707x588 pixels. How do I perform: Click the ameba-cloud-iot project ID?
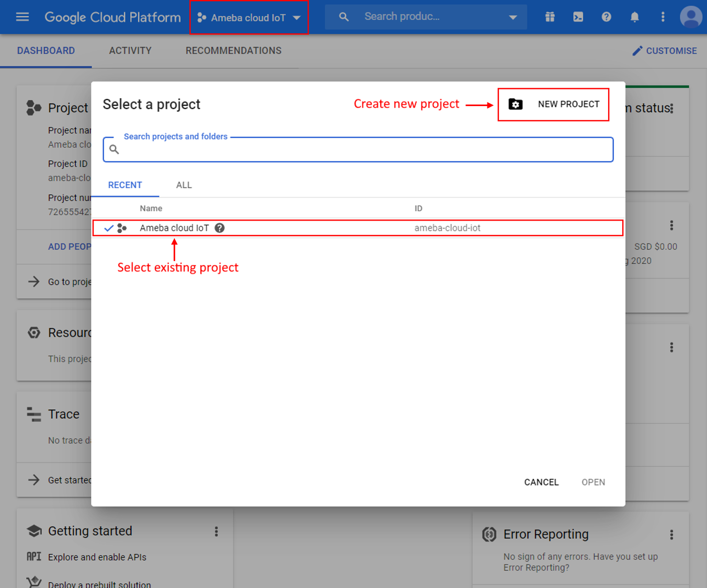447,228
